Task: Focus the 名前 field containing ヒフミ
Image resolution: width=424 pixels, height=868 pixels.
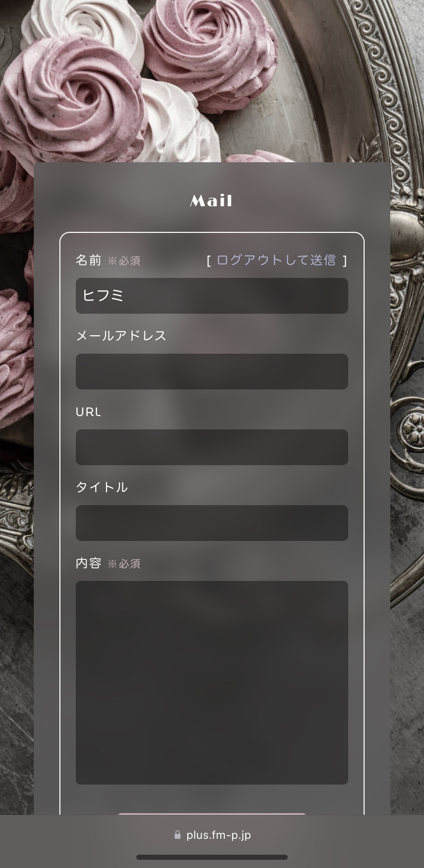Action: click(212, 296)
